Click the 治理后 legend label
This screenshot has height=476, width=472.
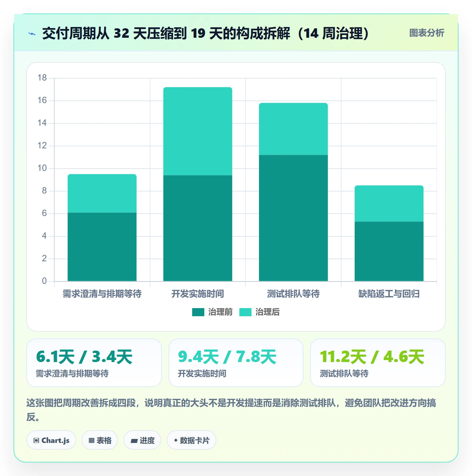[x=267, y=312]
